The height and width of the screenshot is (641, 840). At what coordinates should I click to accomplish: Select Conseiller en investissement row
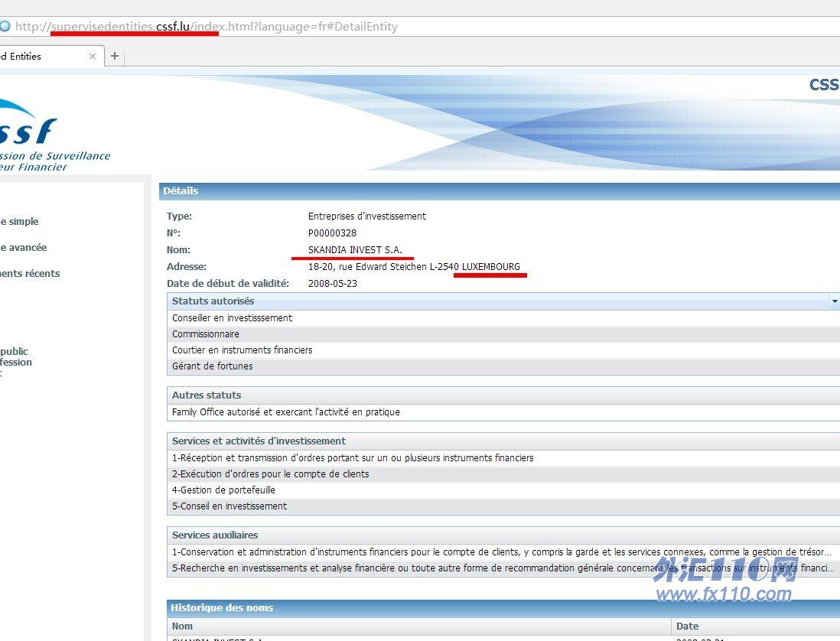click(x=503, y=317)
